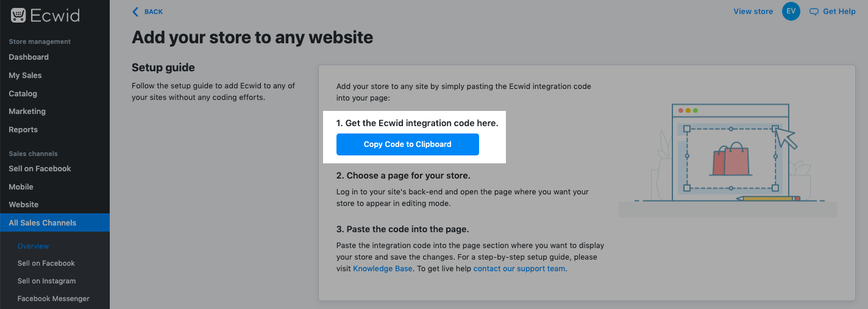Open Reports in the sidebar

click(x=23, y=129)
